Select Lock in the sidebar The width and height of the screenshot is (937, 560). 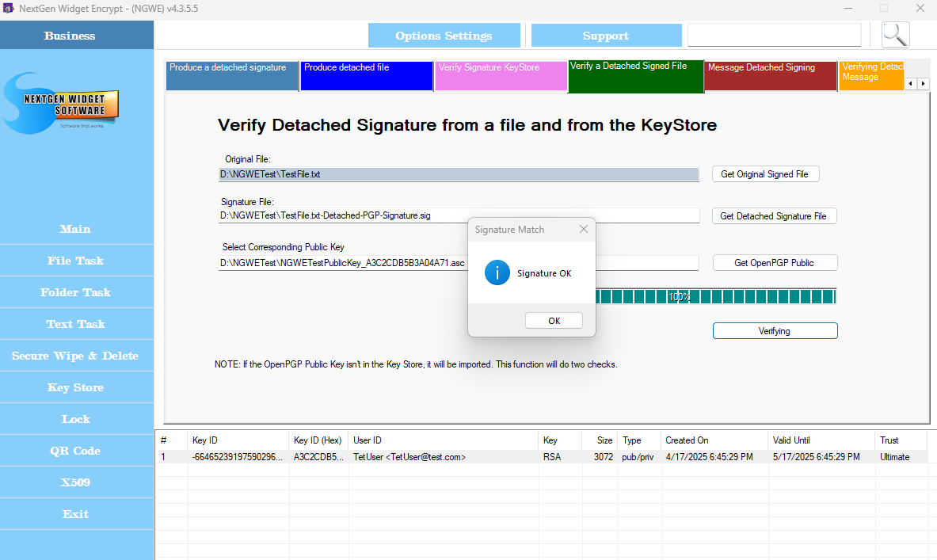coord(77,419)
